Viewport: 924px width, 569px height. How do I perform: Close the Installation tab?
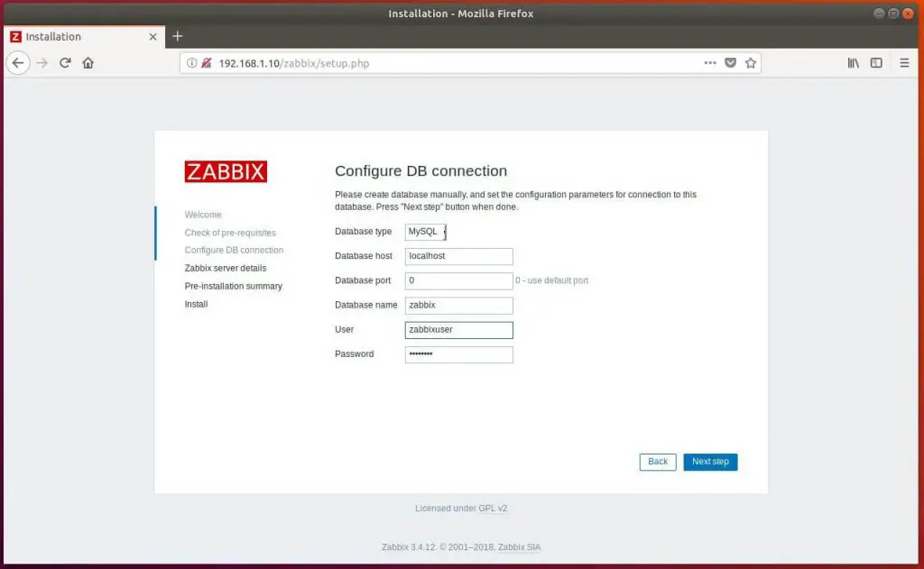[x=152, y=36]
